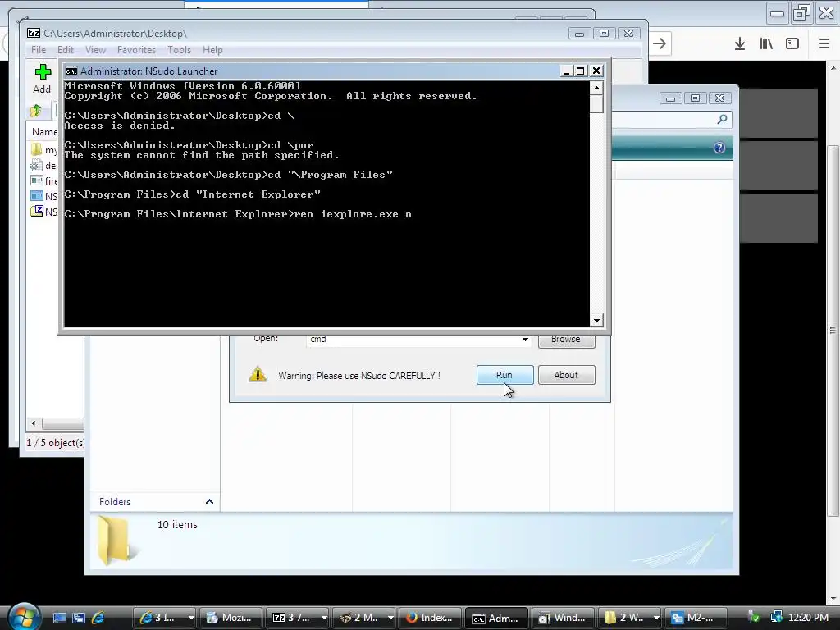Open Firefox hamburger menu

tap(824, 44)
